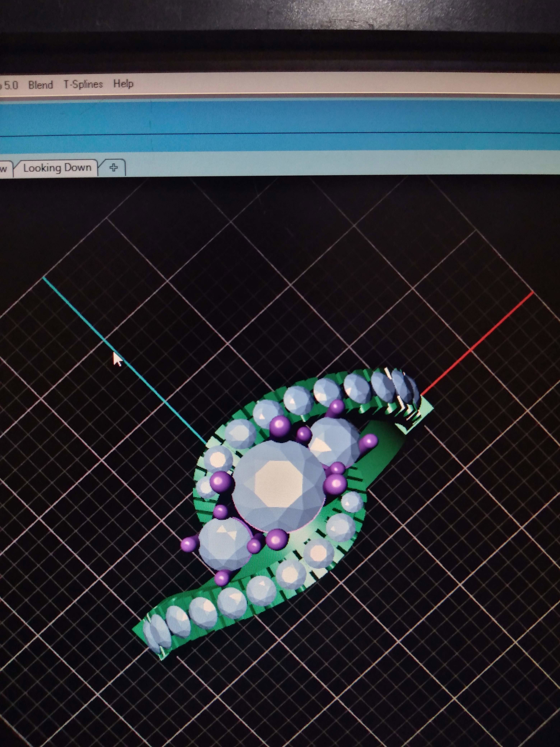Open the Blend menu

pos(41,84)
